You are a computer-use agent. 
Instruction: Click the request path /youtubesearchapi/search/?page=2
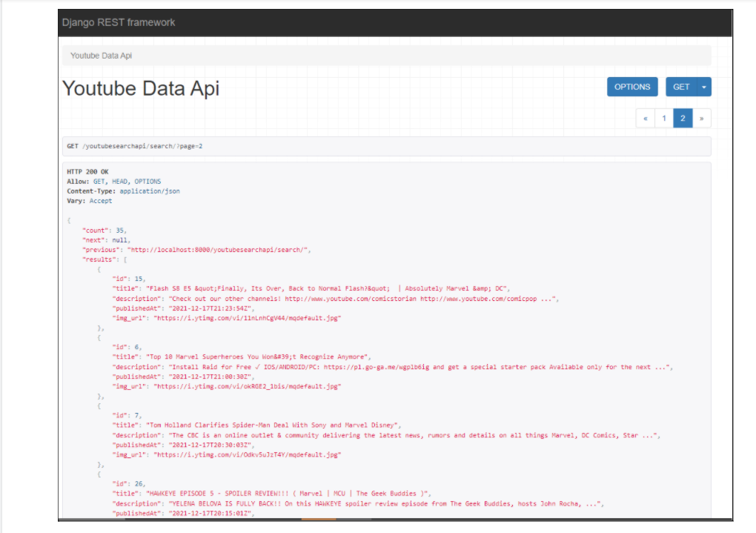pyautogui.click(x=142, y=146)
